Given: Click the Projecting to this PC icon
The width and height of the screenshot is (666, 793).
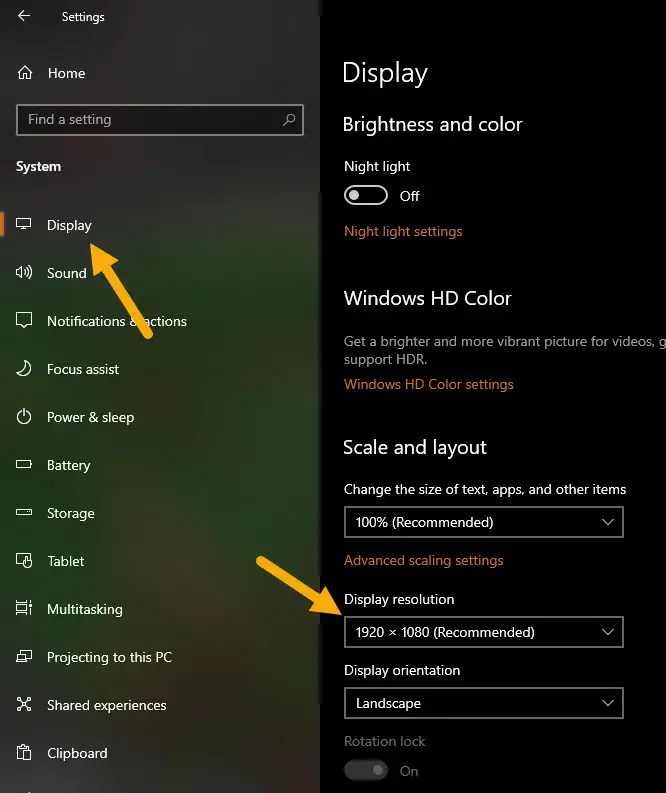Looking at the screenshot, I should 24,656.
